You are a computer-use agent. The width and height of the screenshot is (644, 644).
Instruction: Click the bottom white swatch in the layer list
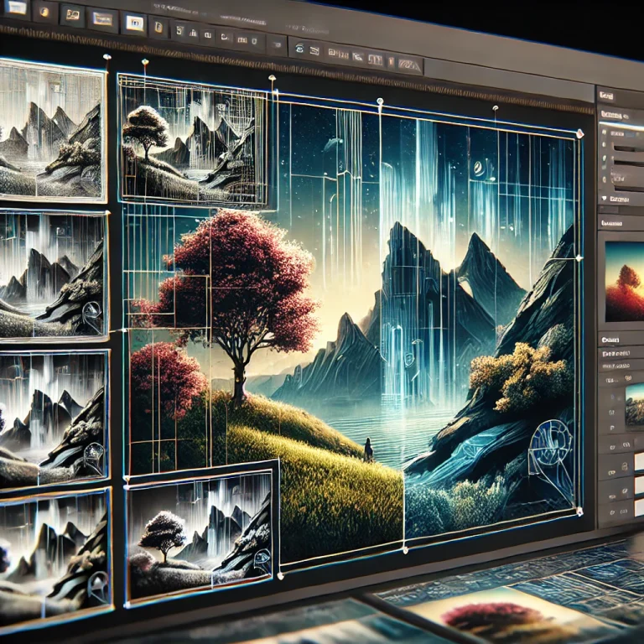[639, 507]
